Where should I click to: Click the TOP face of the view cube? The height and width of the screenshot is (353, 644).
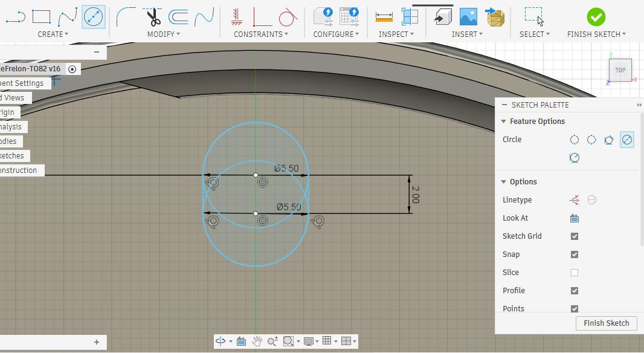pyautogui.click(x=620, y=70)
